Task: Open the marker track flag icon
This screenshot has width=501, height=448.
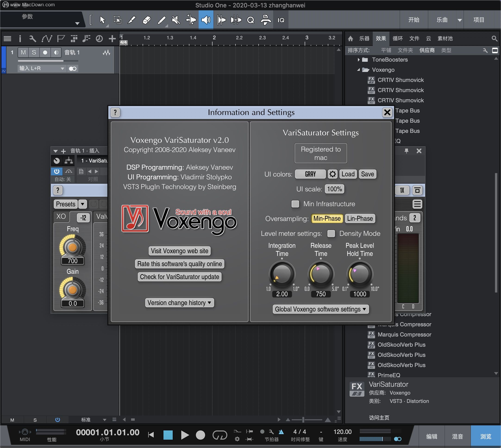Action: [61, 39]
